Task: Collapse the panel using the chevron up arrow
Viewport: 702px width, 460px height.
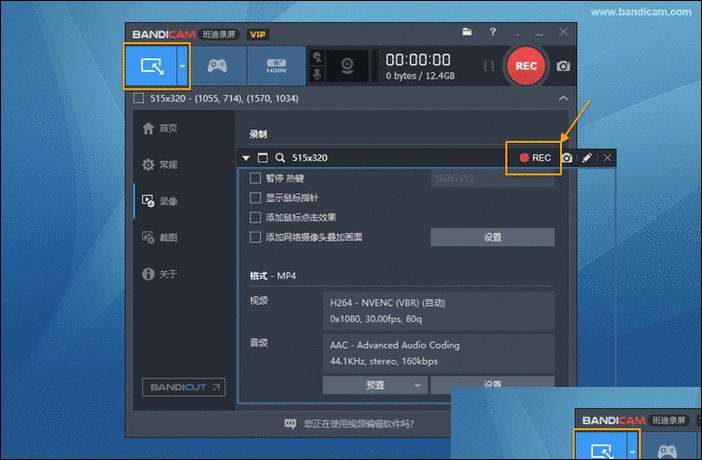Action: (563, 98)
